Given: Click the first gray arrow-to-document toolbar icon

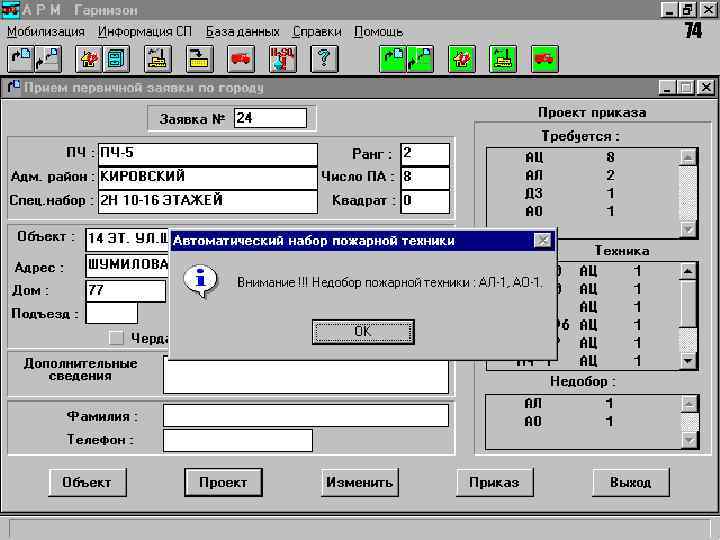Looking at the screenshot, I should (x=21, y=59).
